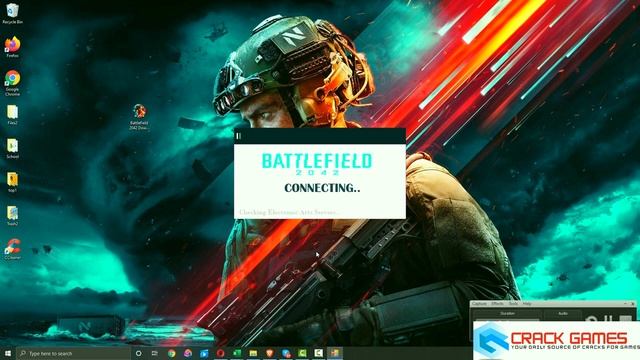Open the Effects menu in recorder window
The width and height of the screenshot is (640, 360).
coord(497,304)
